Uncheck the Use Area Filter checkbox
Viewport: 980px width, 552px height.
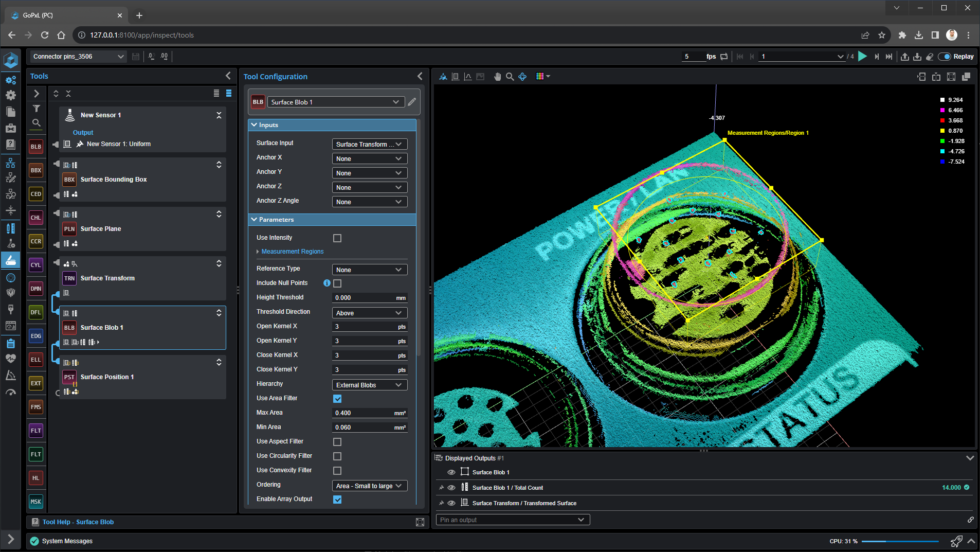[x=337, y=399]
